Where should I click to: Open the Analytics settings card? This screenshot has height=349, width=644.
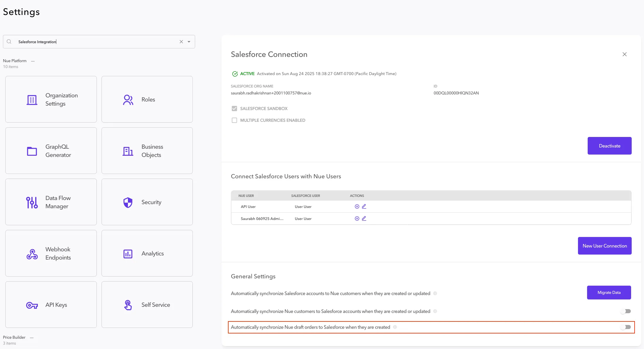pos(147,253)
